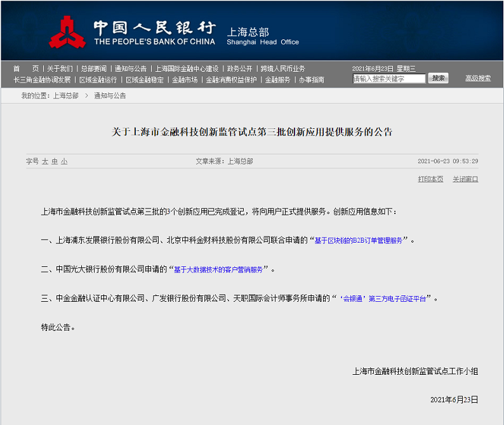This screenshot has width=504, height=425.
Task: Open 通知与公告 in the navigation bar
Action: pyautogui.click(x=131, y=69)
